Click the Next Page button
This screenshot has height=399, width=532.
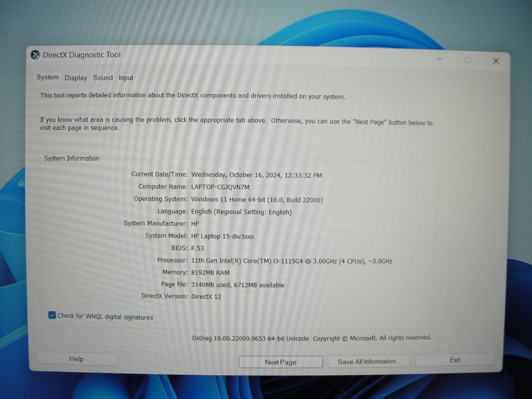tap(280, 362)
